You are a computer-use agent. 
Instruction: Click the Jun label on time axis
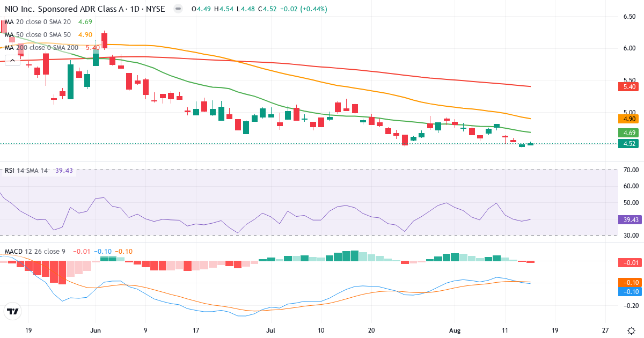(x=96, y=330)
